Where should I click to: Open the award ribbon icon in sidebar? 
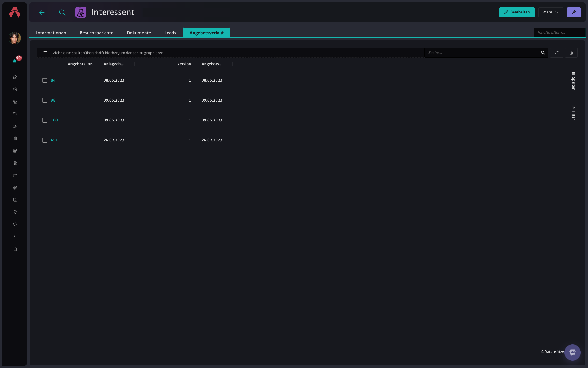pos(15,163)
